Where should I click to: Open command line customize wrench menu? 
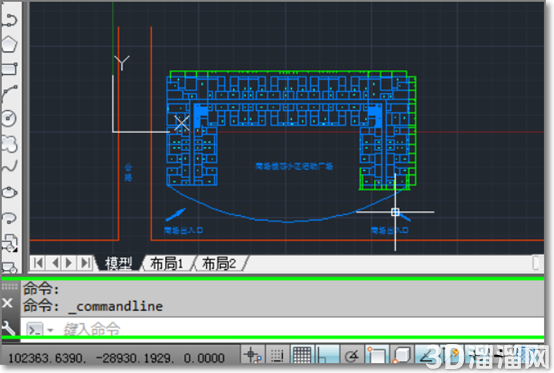click(8, 328)
